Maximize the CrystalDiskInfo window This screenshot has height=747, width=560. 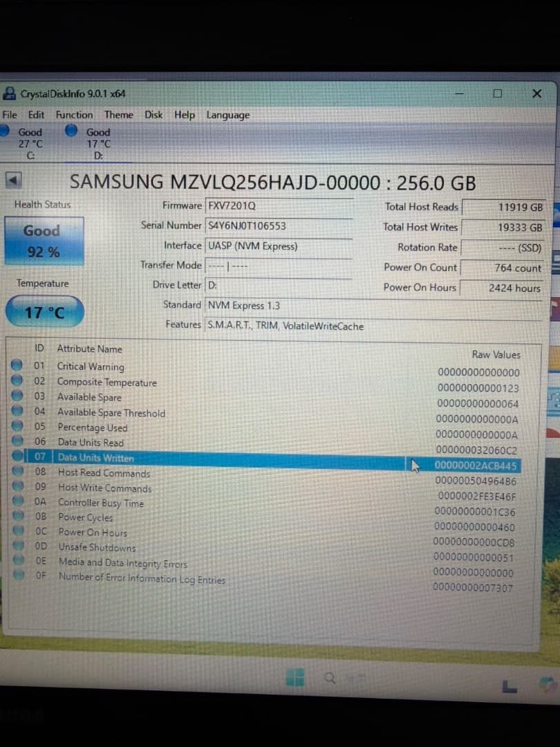498,93
